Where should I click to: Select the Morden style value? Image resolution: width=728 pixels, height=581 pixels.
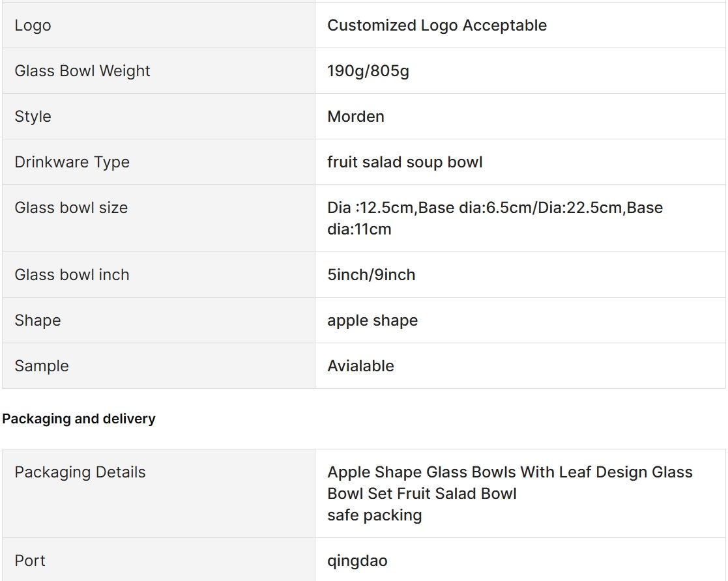coord(356,117)
